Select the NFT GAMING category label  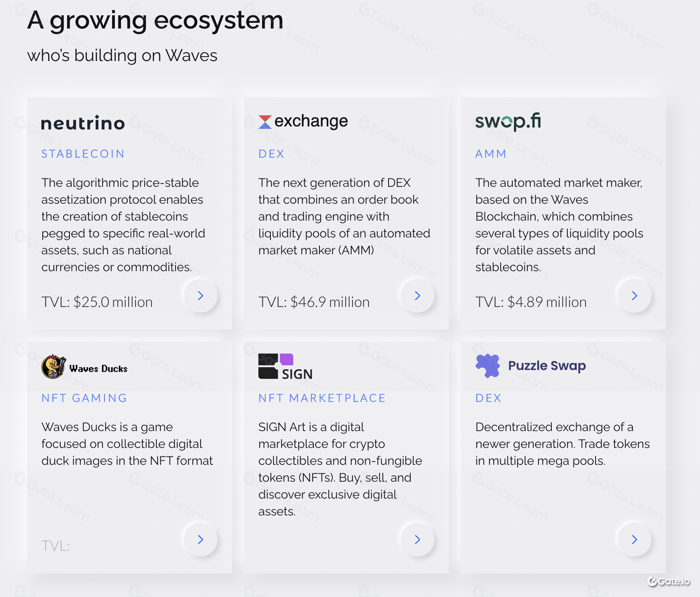84,398
